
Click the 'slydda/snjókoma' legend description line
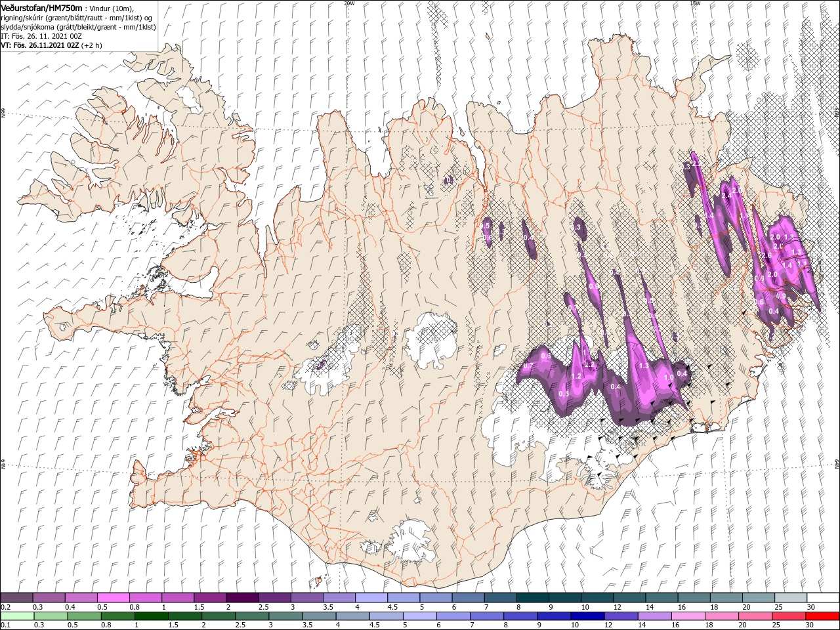click(78, 27)
